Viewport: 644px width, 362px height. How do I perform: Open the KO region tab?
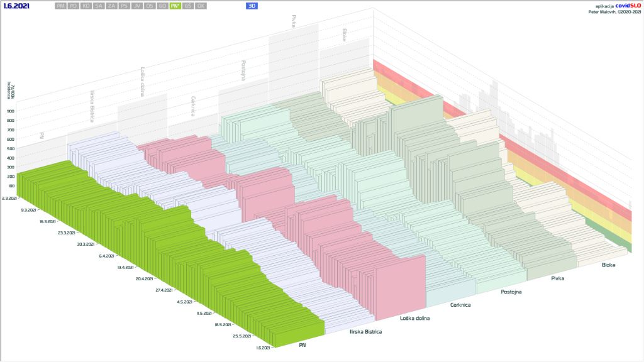click(86, 6)
